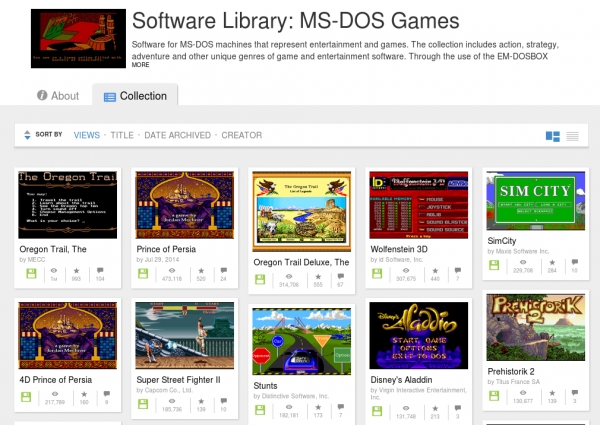Click favorites star on 4D Prince of Persia card
Screen dimensions: 600x425
click(x=84, y=394)
